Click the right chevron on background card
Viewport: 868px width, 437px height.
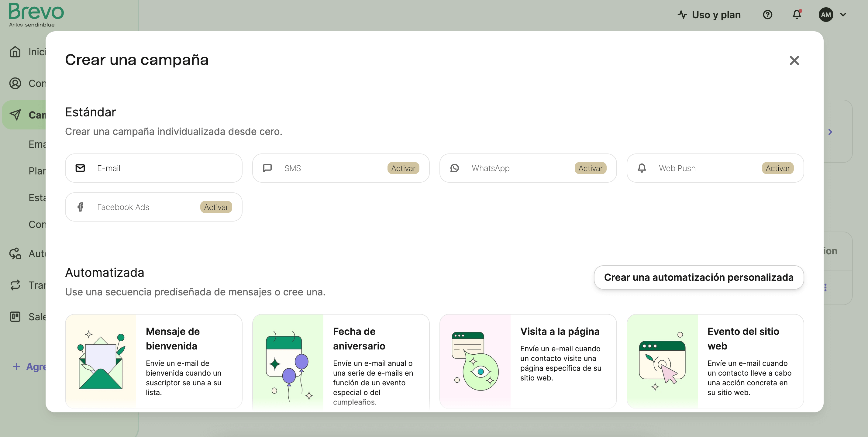(830, 132)
